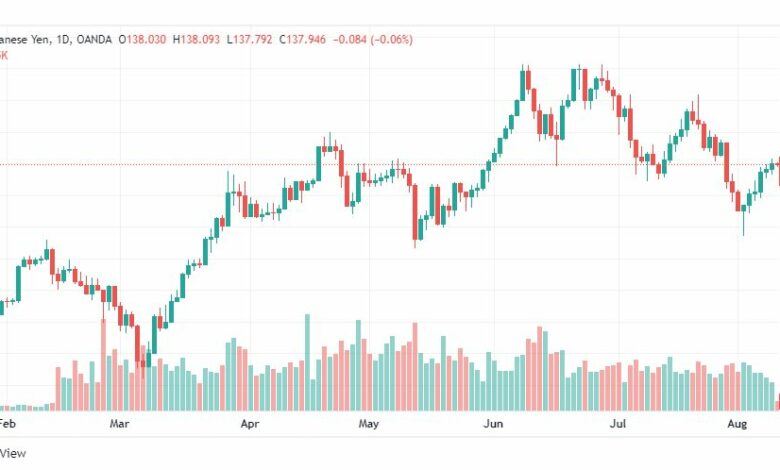Select the low price L137.792 value
Viewport: 780px width, 470px height.
coord(250,39)
